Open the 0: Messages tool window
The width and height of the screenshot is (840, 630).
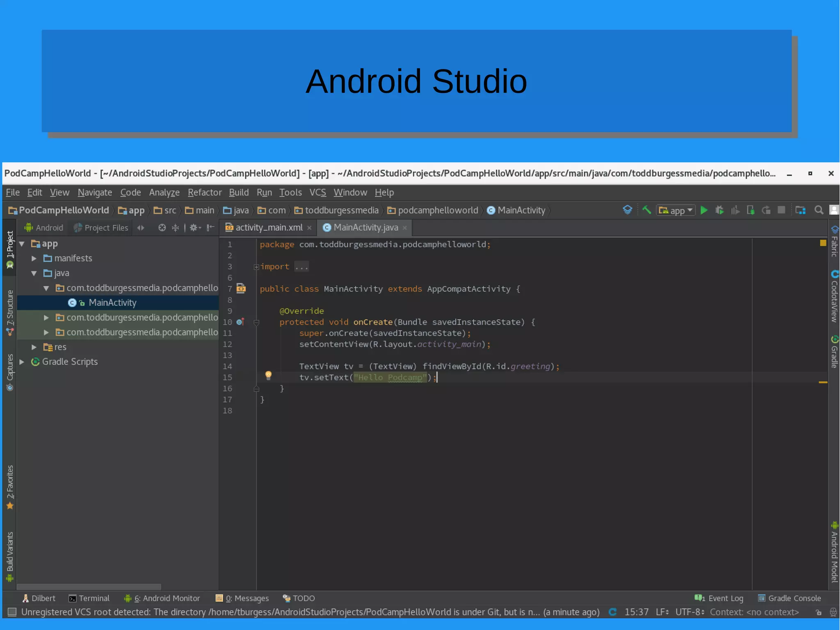[x=242, y=598]
